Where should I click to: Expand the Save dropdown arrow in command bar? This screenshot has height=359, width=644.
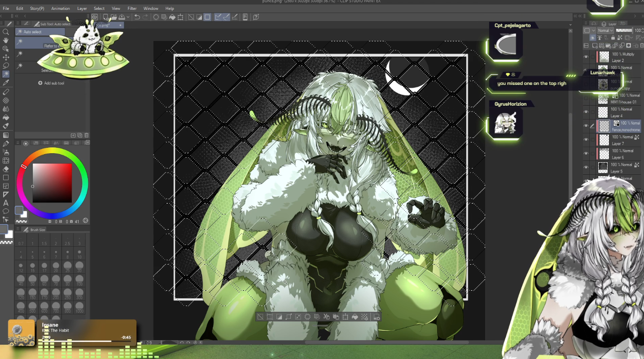pos(128,17)
